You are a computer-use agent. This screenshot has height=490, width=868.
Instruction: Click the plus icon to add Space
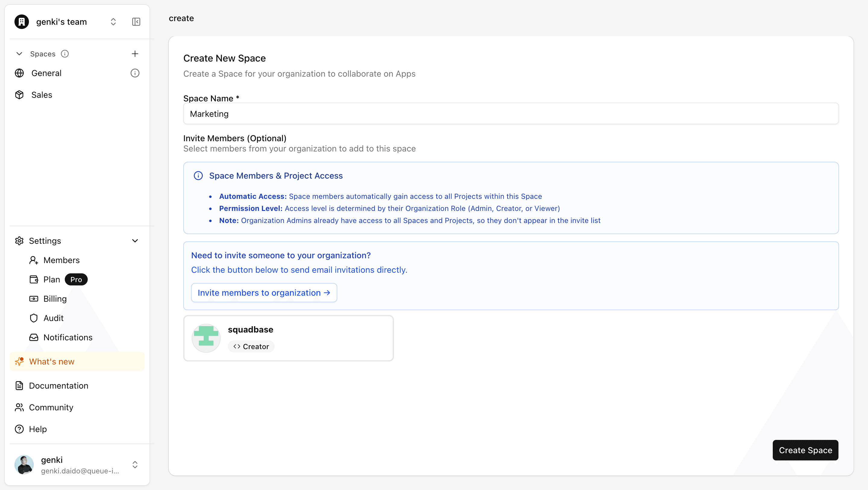[x=135, y=54]
